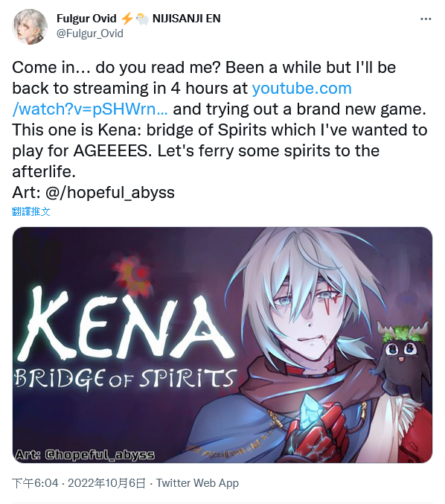
Task: Open the Kena Bridge of Spirits image
Action: tap(222, 345)
